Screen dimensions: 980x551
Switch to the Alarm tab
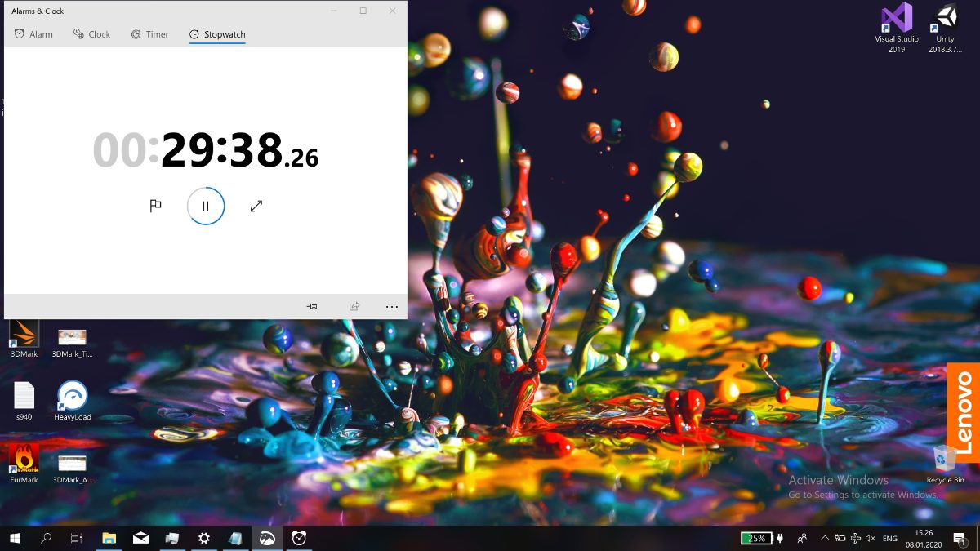[33, 34]
